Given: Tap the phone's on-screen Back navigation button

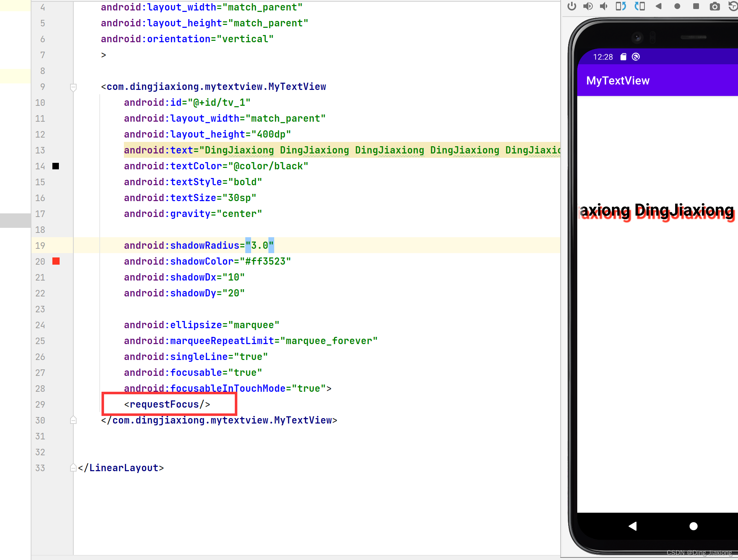Looking at the screenshot, I should coord(632,526).
